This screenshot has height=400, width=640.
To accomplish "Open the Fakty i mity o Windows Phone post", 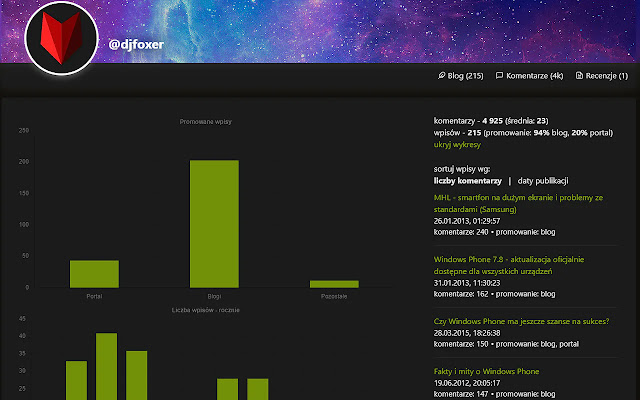I will pos(486,371).
